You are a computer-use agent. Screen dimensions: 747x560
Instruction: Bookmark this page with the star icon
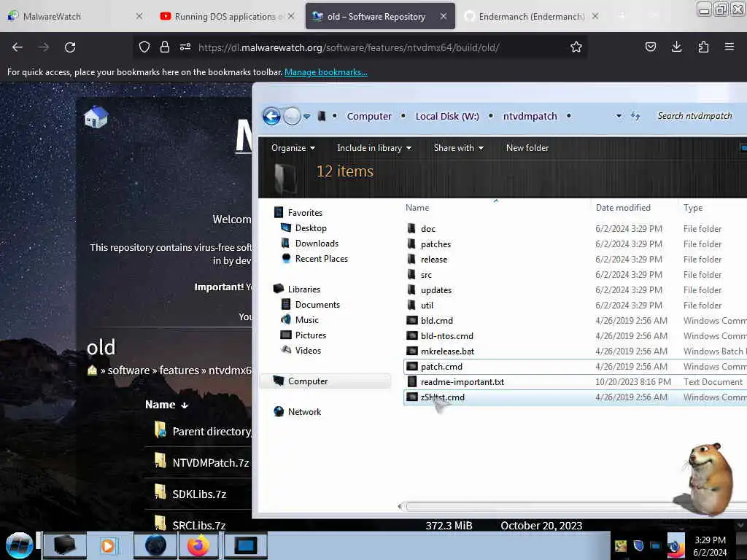(x=576, y=47)
